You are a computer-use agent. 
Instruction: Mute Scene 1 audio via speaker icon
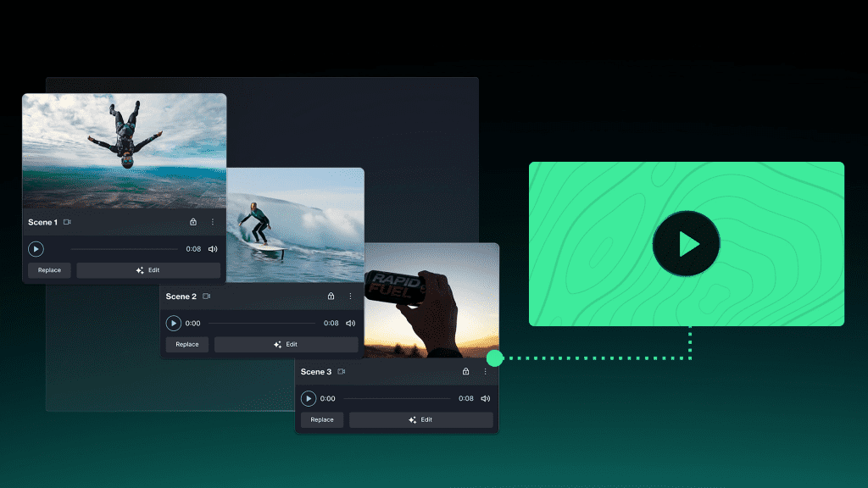click(213, 249)
